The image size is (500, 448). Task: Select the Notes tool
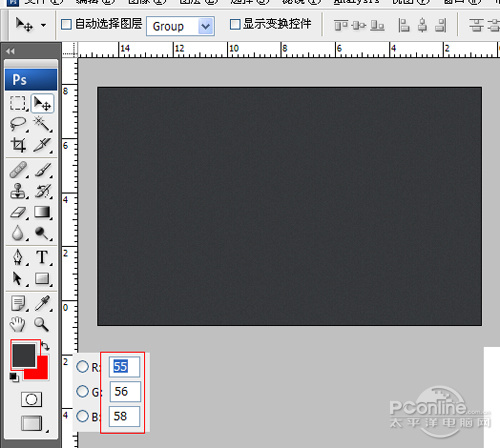click(18, 303)
